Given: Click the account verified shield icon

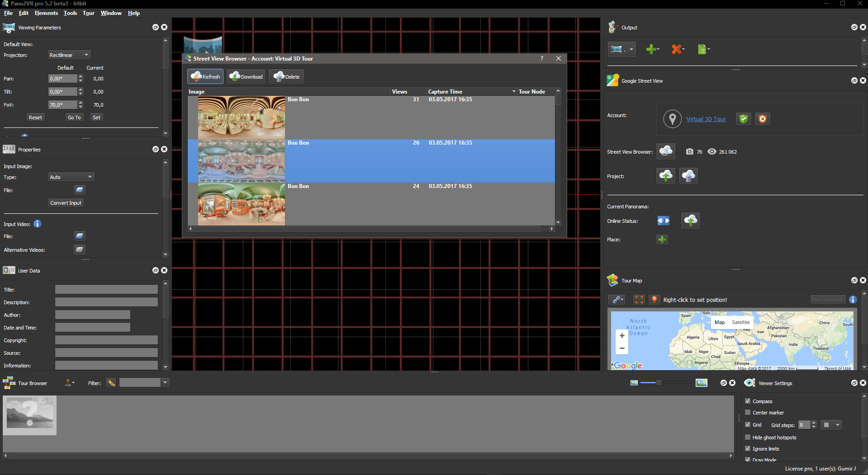Looking at the screenshot, I should click(744, 119).
